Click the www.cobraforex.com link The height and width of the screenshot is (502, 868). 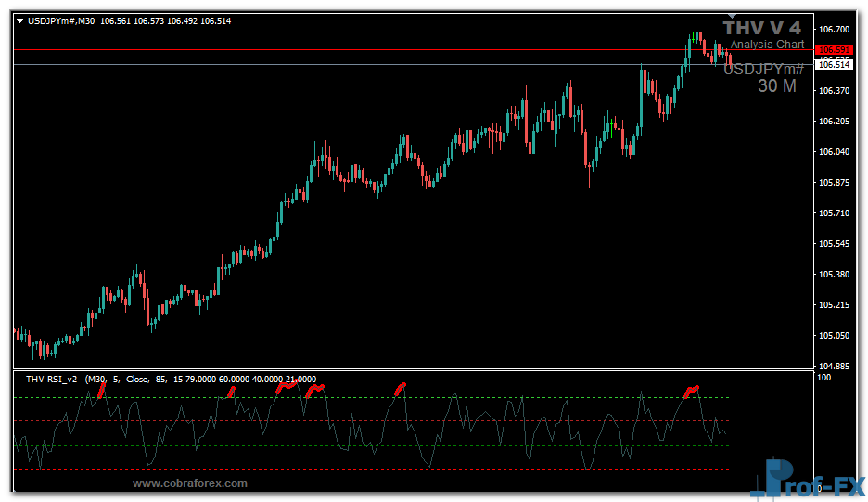[190, 483]
